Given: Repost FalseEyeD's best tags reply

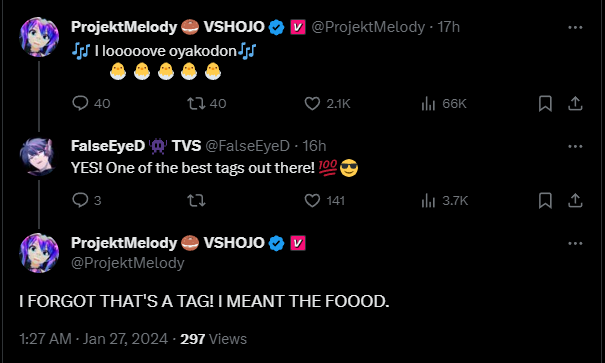Looking at the screenshot, I should click(x=196, y=201).
